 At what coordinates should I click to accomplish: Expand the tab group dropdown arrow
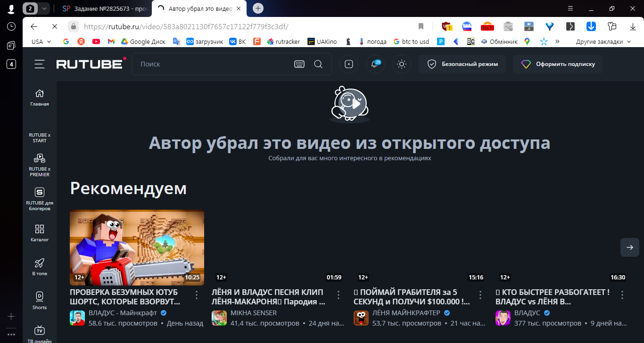[x=44, y=8]
